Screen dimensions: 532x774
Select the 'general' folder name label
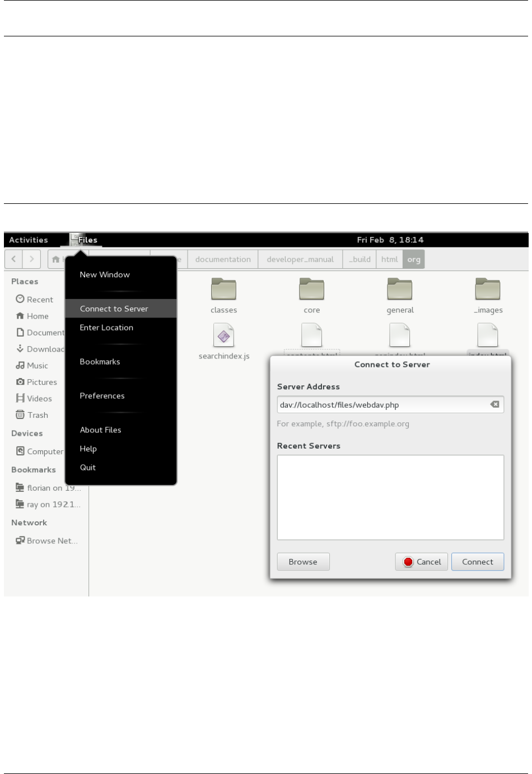400,310
